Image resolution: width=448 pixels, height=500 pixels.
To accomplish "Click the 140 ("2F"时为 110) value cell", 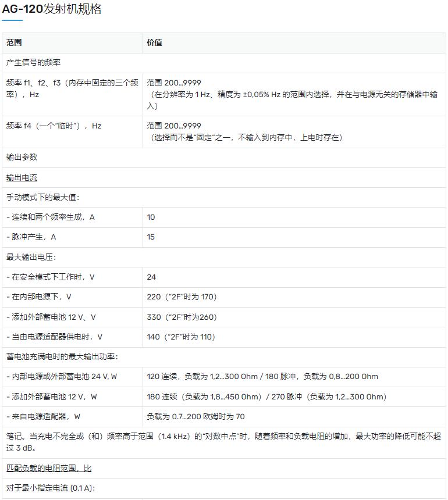I will [181, 337].
